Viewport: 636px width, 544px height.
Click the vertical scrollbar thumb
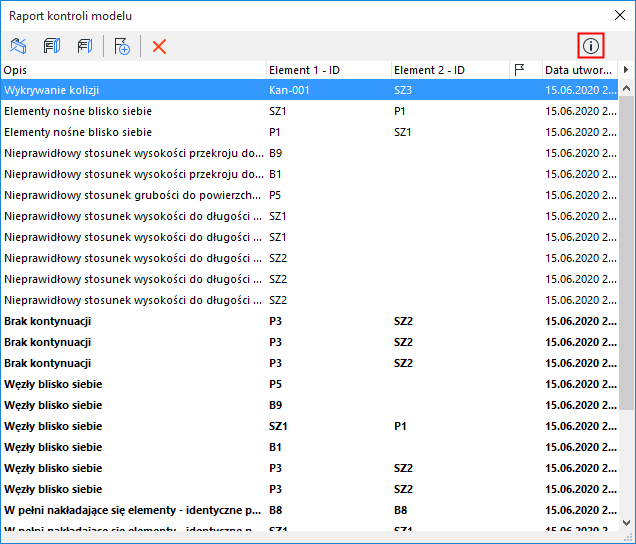[x=626, y=254]
